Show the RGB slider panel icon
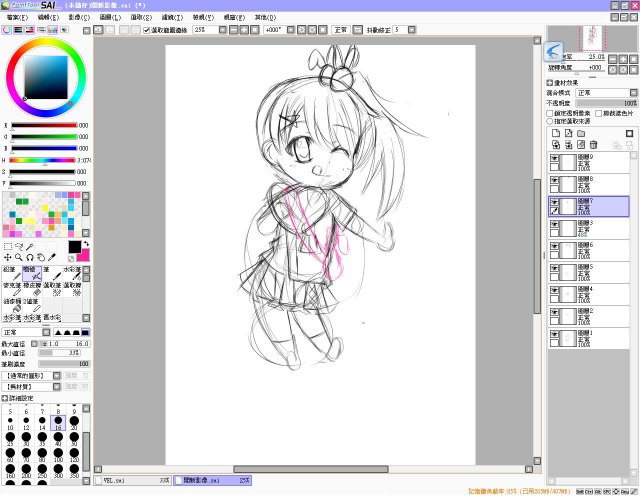Image resolution: width=640 pixels, height=496 pixels. tap(18, 30)
